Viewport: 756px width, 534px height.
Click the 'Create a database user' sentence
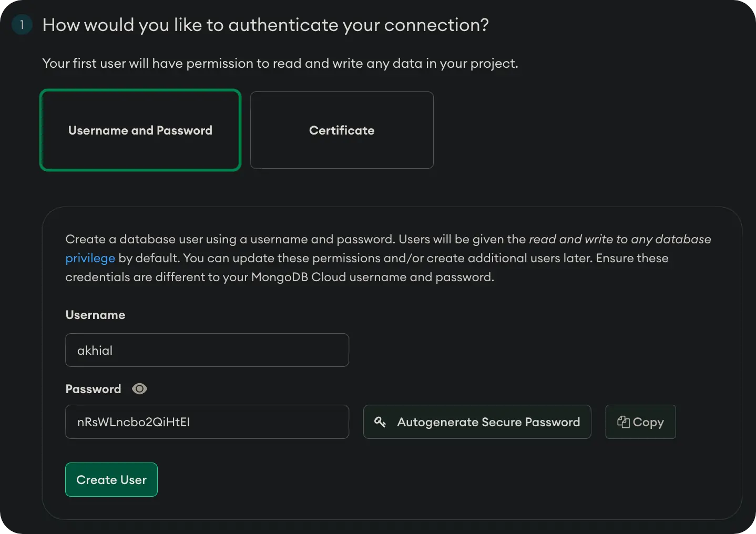click(x=231, y=239)
